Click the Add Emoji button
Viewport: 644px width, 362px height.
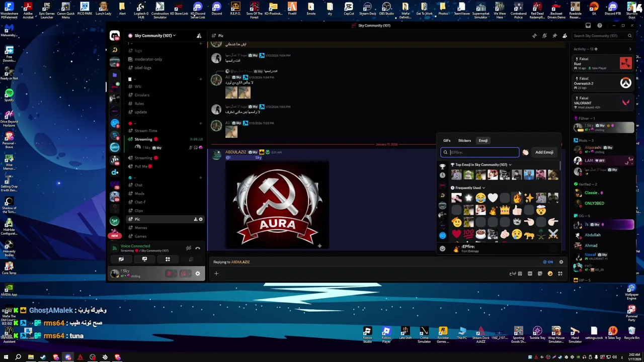[x=544, y=152]
